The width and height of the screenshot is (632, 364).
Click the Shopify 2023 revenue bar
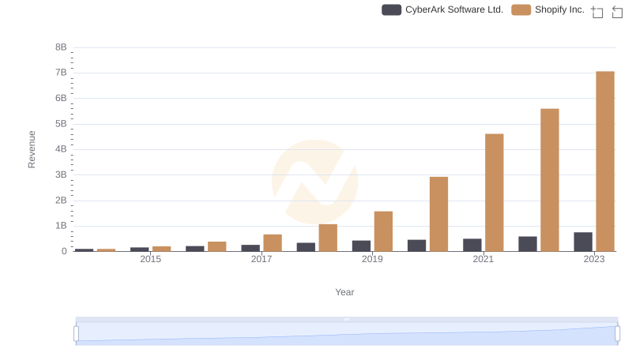pyautogui.click(x=605, y=161)
